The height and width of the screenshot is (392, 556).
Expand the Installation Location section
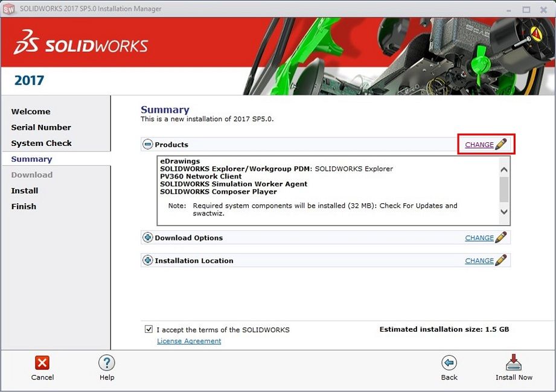tap(147, 261)
